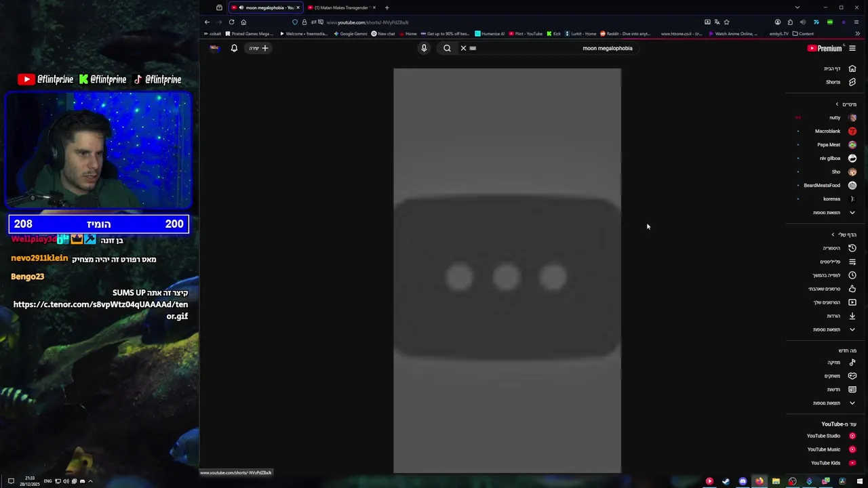
Task: Open the Watch Anime Online bookmark
Action: click(732, 33)
